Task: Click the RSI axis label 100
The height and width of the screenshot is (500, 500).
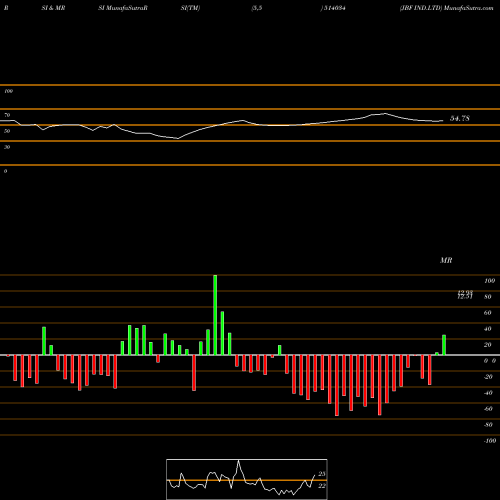Action: click(x=8, y=91)
